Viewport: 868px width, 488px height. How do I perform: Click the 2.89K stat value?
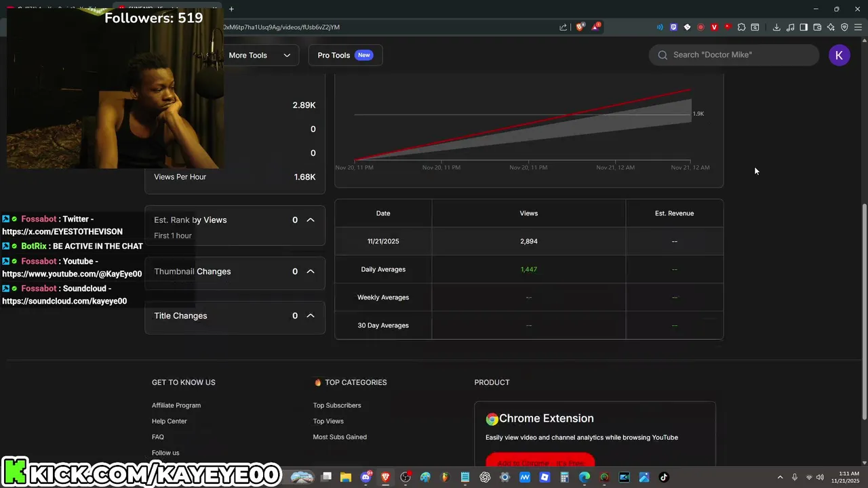pos(304,105)
